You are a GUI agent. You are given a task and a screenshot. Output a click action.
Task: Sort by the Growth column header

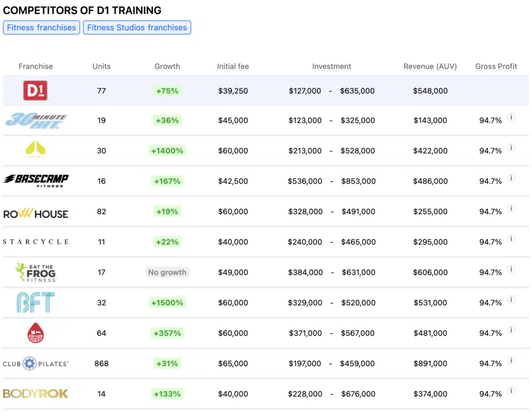(x=167, y=66)
